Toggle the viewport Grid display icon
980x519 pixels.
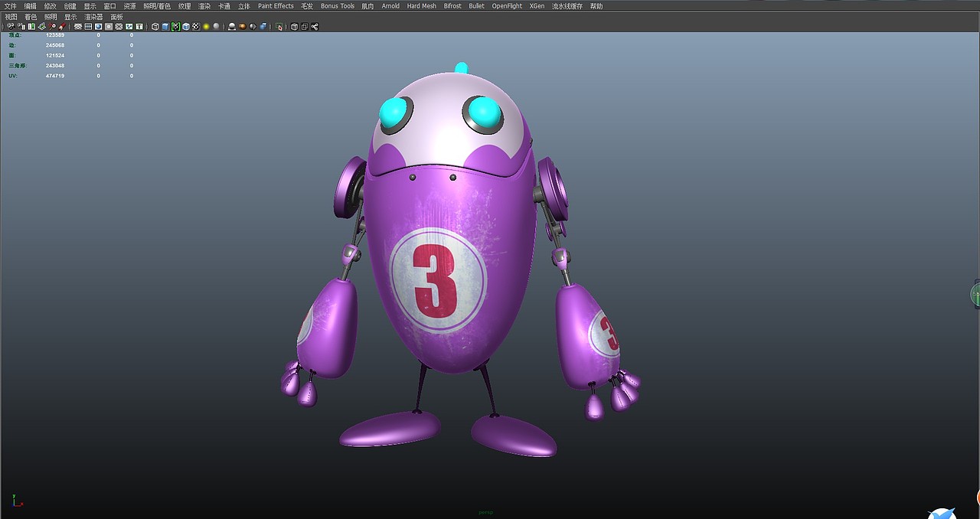tap(78, 26)
